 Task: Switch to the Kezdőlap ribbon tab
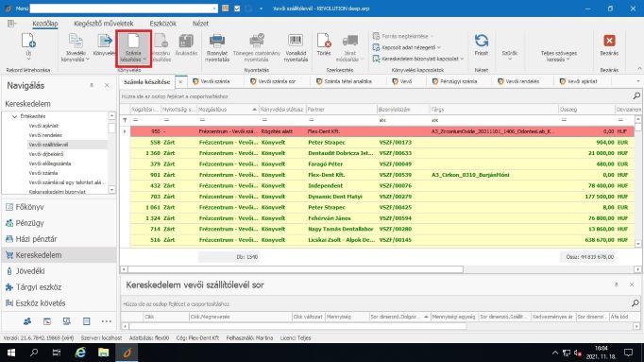coord(45,24)
